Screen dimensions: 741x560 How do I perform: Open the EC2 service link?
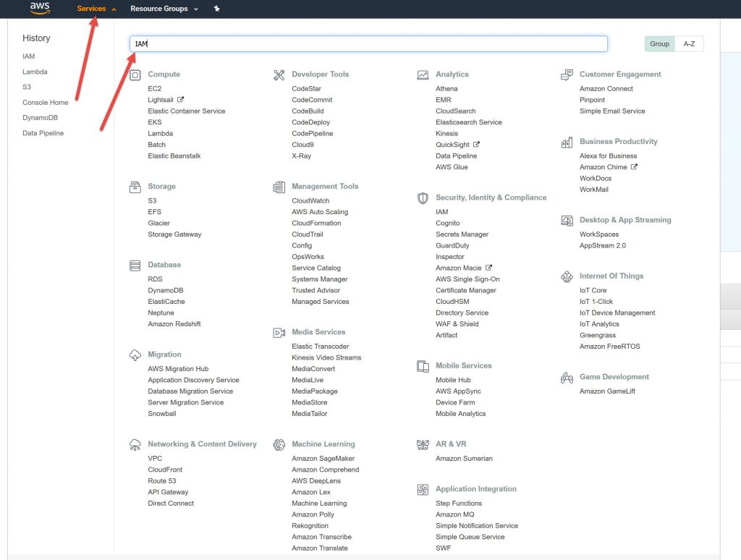click(154, 89)
